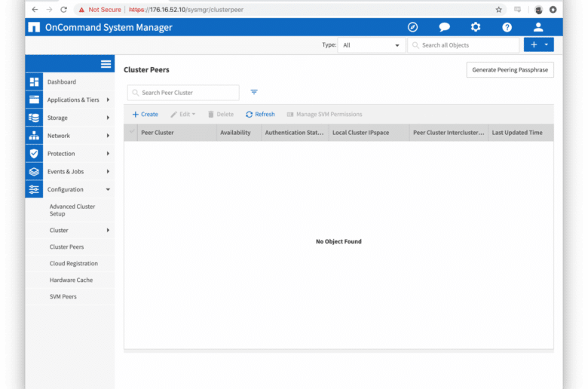
Task: Click the Storage disks icon
Action: (34, 118)
